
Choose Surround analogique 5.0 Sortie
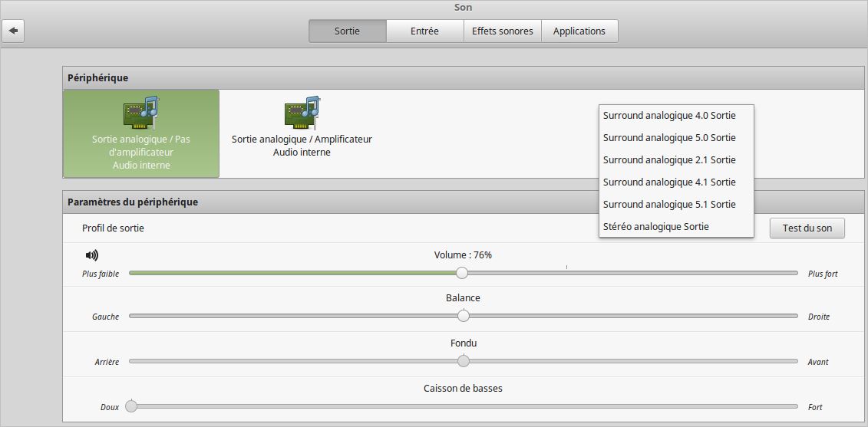(x=676, y=138)
